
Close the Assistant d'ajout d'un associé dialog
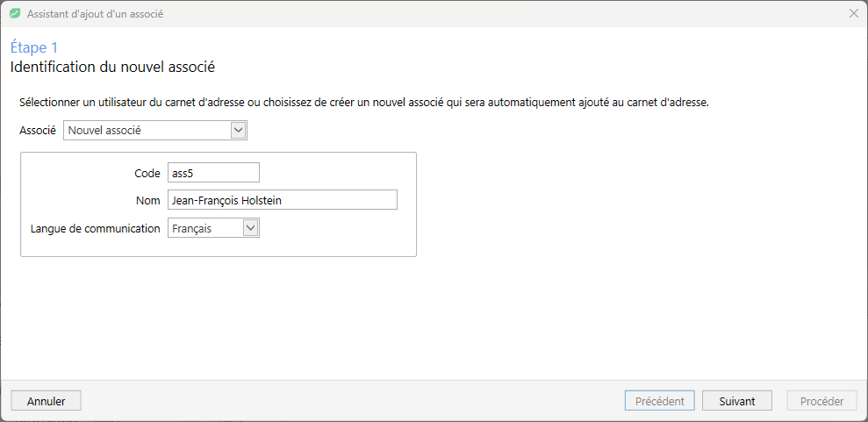[x=854, y=14]
